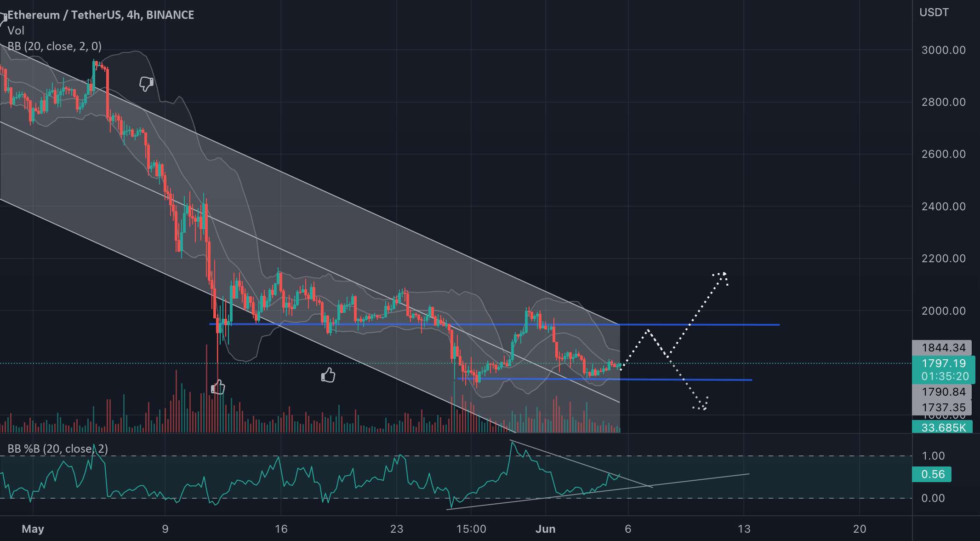Click the USDT currency label on price axis
This screenshot has width=980, height=541.
point(934,12)
